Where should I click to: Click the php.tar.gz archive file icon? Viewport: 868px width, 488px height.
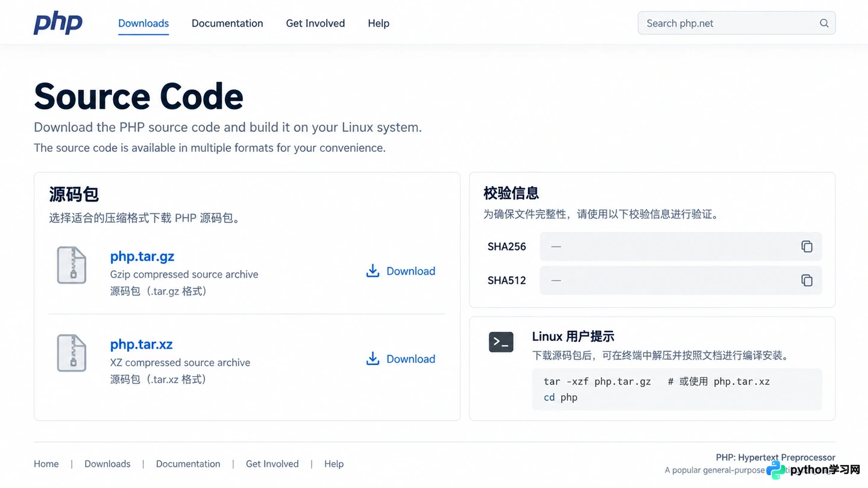point(72,265)
